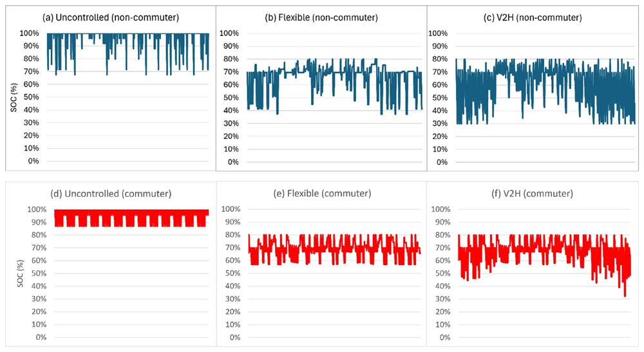644x352 pixels.
Task: Click the 70% tick label in V2H (commuter) chart
Action: pos(443,248)
